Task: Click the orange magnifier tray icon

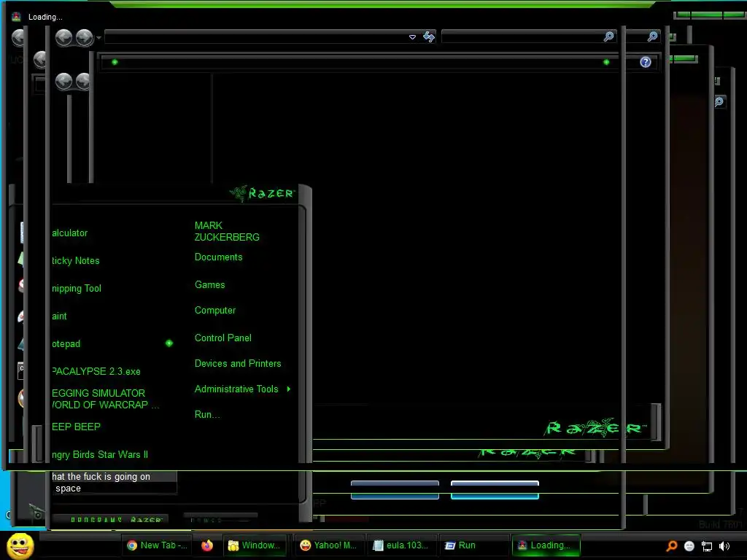Action: click(x=672, y=545)
